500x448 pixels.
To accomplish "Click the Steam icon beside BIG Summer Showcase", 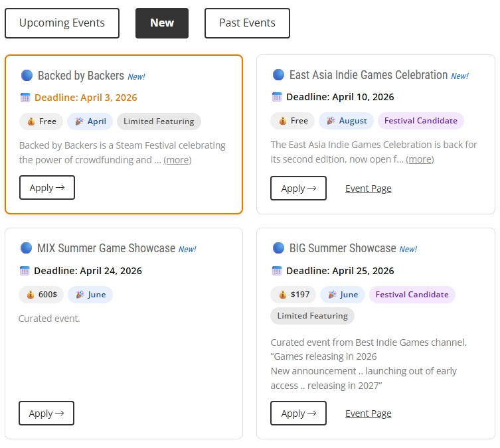I will pos(278,248).
